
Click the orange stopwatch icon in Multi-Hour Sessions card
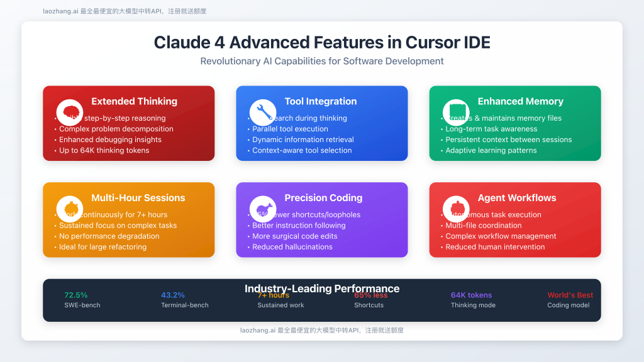click(x=70, y=209)
